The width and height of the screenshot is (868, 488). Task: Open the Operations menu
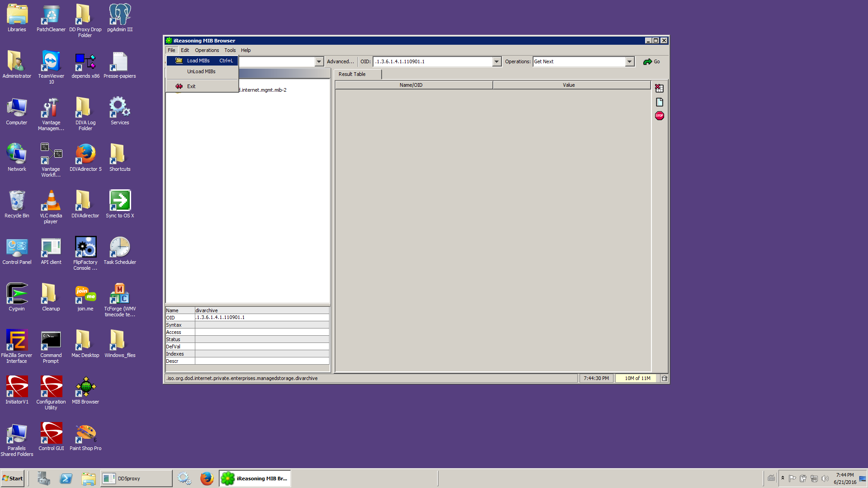click(207, 50)
